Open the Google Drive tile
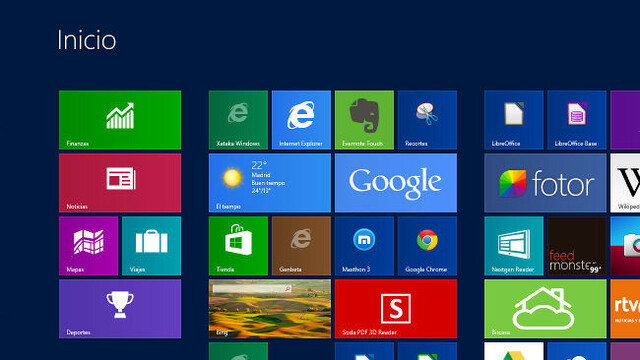Screen dimensions: 640x360 514,351
